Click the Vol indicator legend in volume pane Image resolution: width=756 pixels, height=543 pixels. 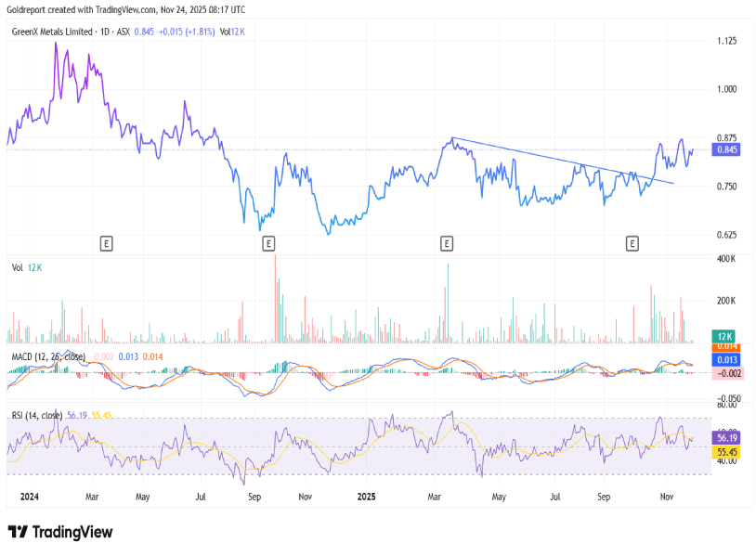pyautogui.click(x=18, y=267)
